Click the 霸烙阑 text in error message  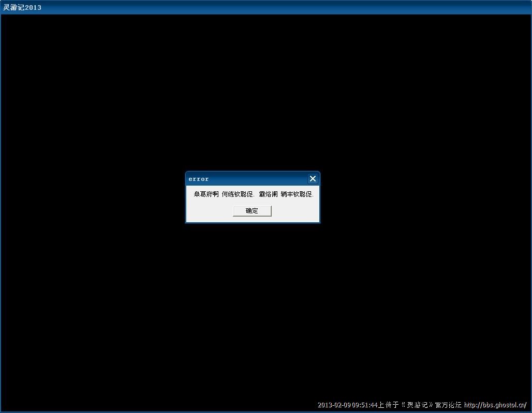[x=268, y=195]
